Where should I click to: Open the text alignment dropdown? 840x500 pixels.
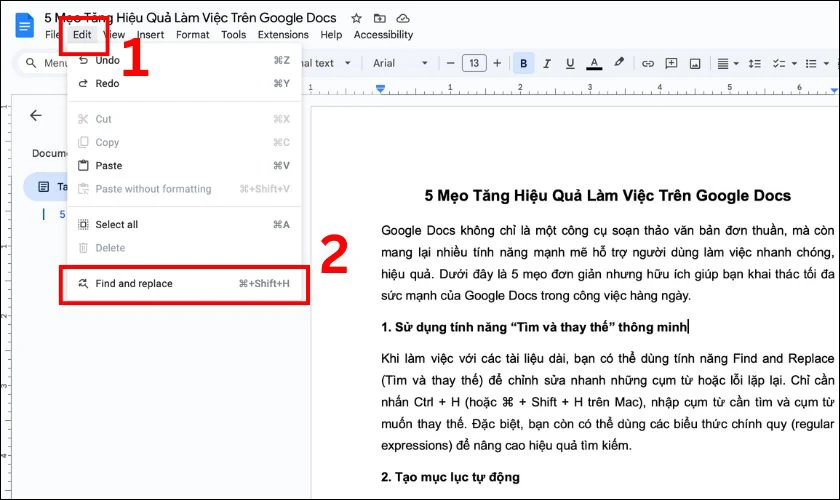728,63
